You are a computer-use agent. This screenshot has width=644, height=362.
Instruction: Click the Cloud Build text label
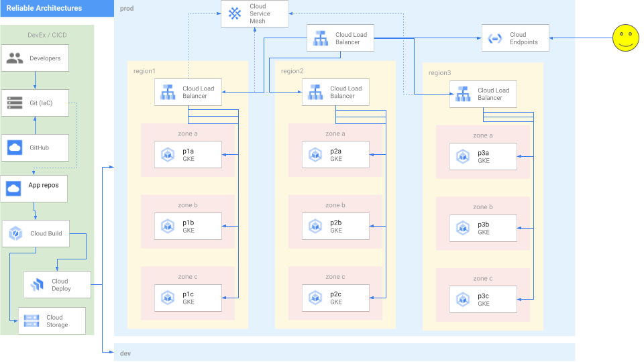coord(46,233)
